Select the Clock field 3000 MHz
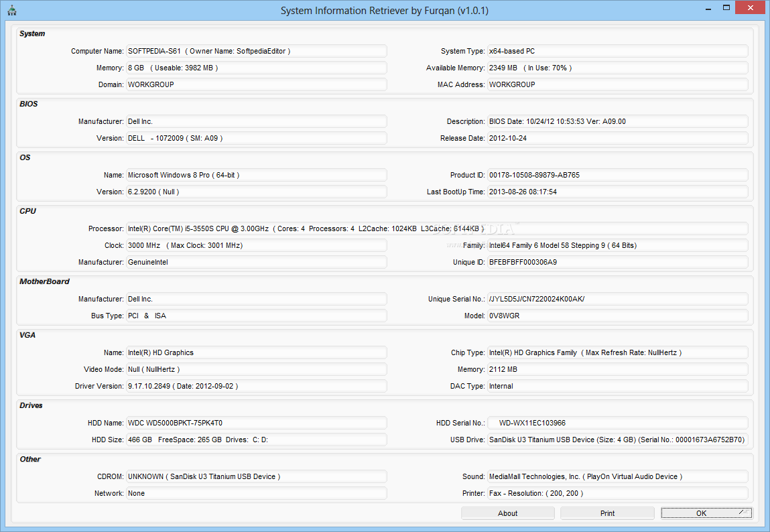The image size is (770, 532). click(x=257, y=245)
